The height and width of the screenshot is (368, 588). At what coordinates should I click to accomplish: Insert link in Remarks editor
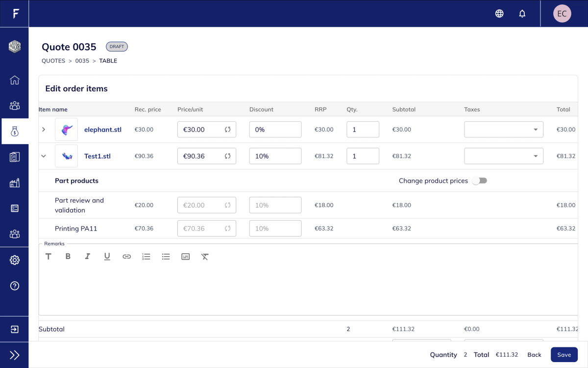(127, 256)
